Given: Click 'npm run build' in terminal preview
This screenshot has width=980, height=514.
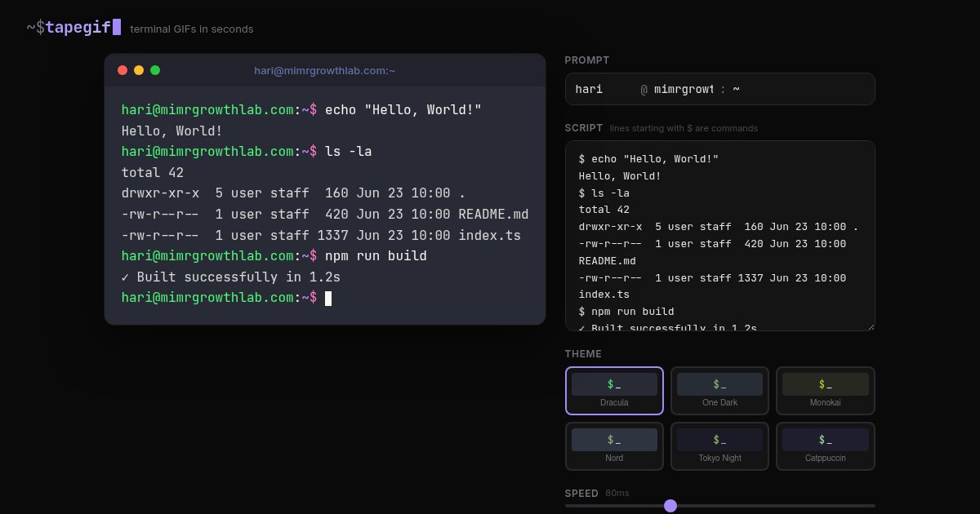Looking at the screenshot, I should click(x=376, y=256).
